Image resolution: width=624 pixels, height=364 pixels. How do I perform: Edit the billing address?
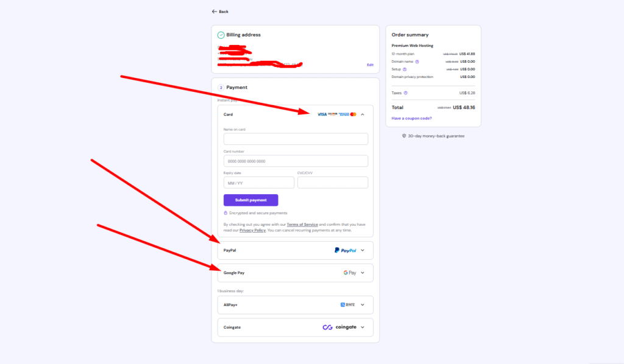pos(370,65)
